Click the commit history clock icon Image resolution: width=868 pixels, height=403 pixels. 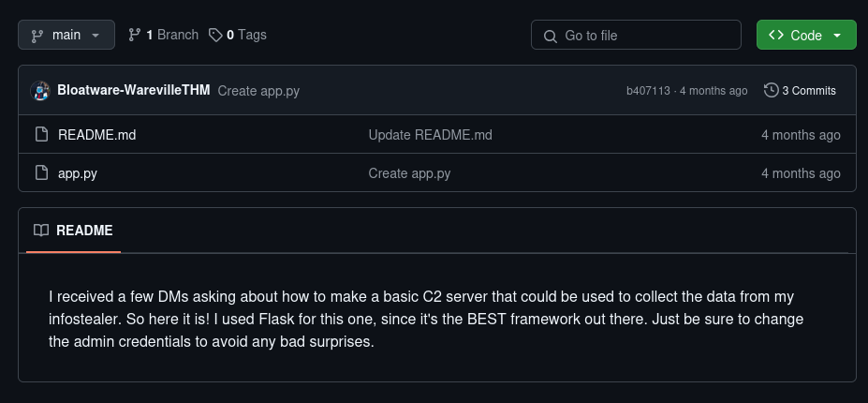point(771,91)
